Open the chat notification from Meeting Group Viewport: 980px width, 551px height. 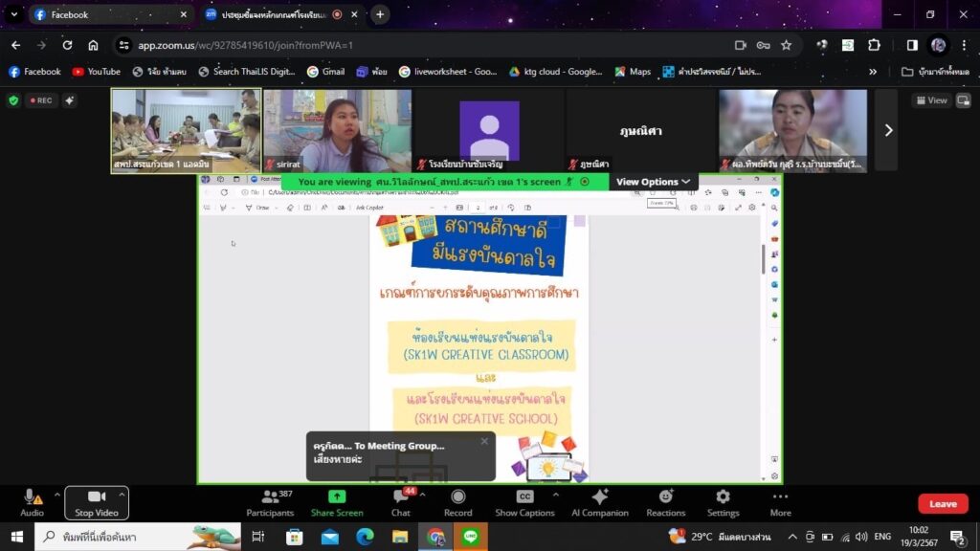pos(400,456)
